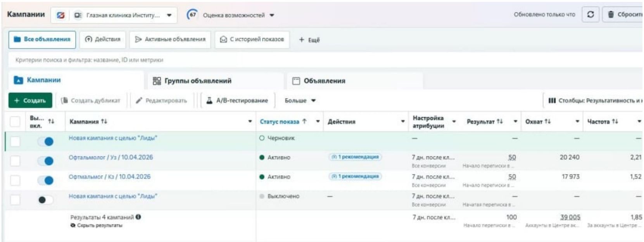Click the Сбросить trash button
Screen dimensions: 644x242
[623, 15]
